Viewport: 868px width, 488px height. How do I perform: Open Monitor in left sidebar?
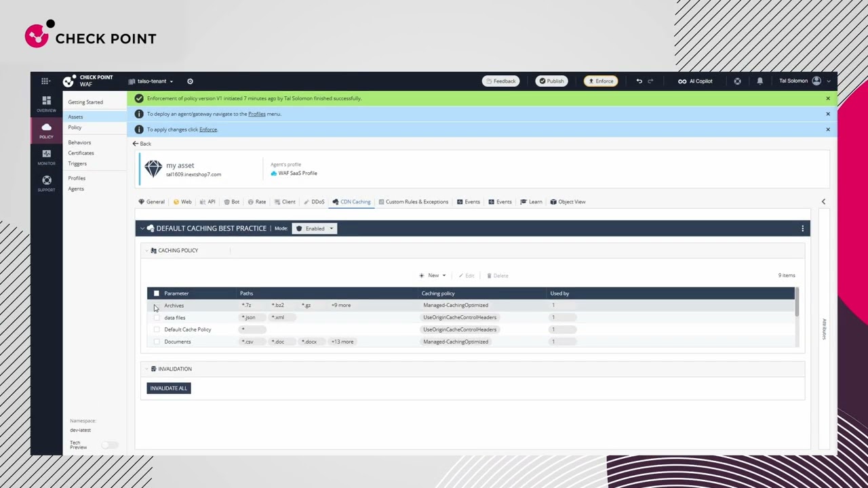point(46,157)
